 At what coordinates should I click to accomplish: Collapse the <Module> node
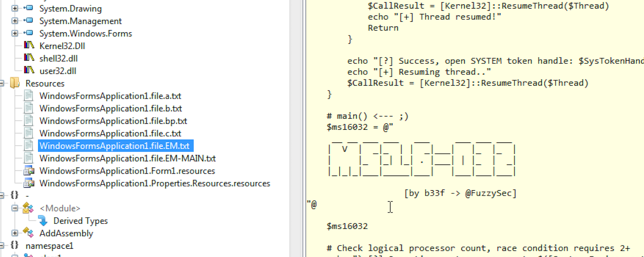coord(15,208)
